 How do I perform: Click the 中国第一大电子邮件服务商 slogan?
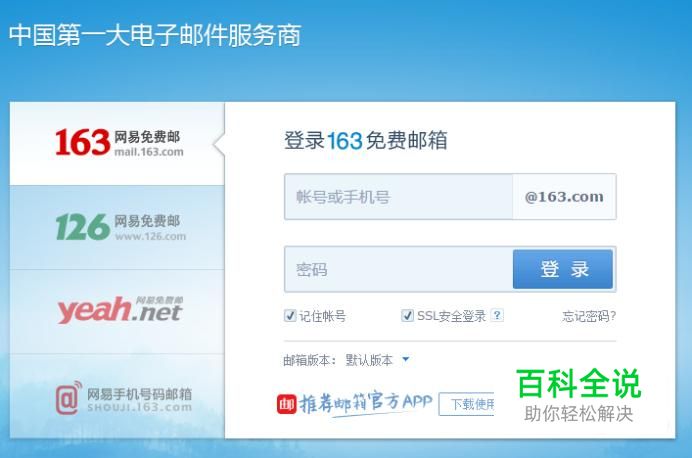coord(155,35)
